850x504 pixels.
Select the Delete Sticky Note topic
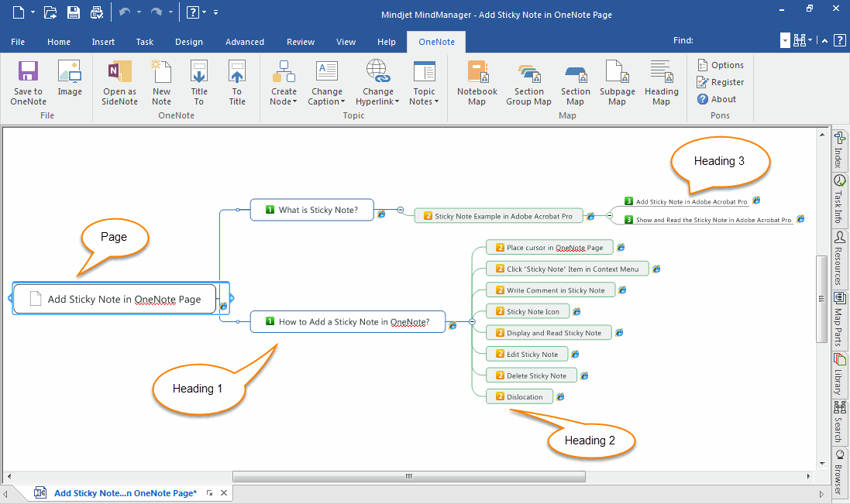click(532, 375)
